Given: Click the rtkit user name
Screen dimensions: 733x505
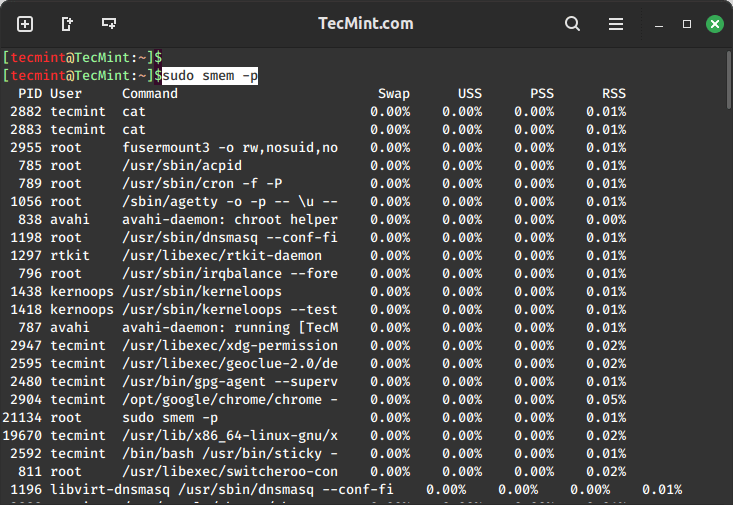Looking at the screenshot, I should pyautogui.click(x=70, y=255).
